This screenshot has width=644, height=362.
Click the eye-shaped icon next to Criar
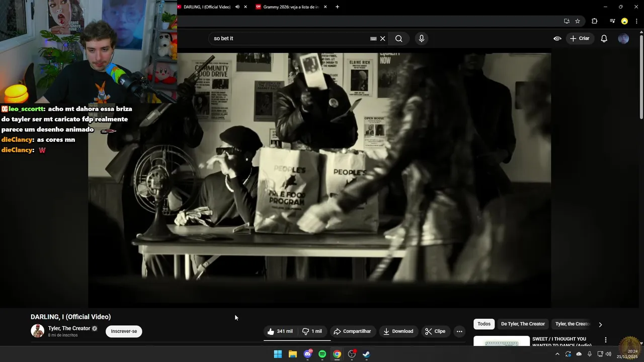pos(557,39)
